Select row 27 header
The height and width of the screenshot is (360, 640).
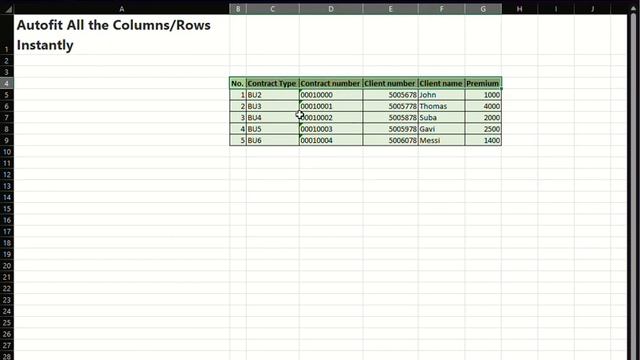pyautogui.click(x=7, y=345)
